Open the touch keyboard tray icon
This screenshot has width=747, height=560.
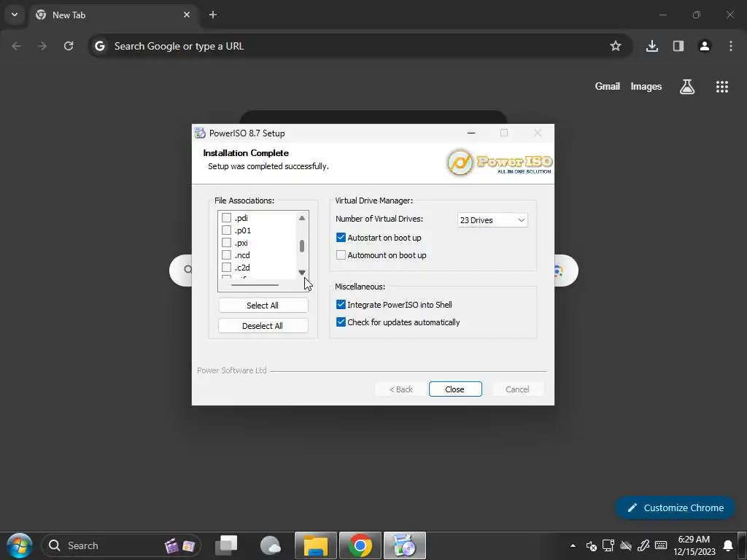(x=661, y=545)
